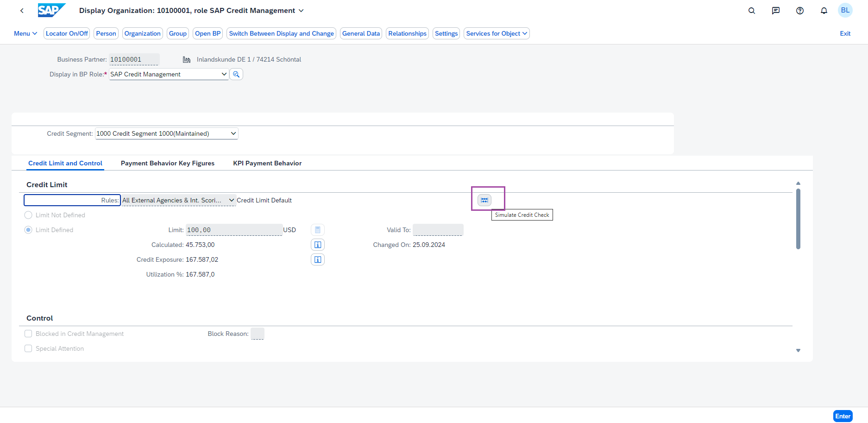Viewport: 868px width, 423px height.
Task: Open the notifications bell
Action: pos(824,11)
